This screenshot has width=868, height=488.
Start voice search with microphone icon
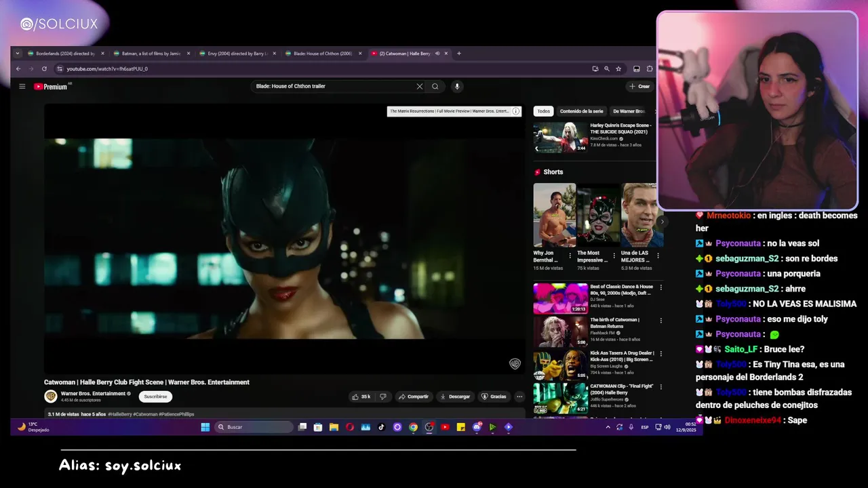[x=457, y=86]
